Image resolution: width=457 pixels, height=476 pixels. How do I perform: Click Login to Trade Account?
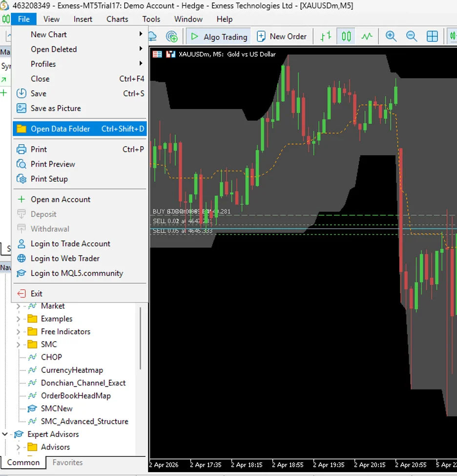point(70,244)
